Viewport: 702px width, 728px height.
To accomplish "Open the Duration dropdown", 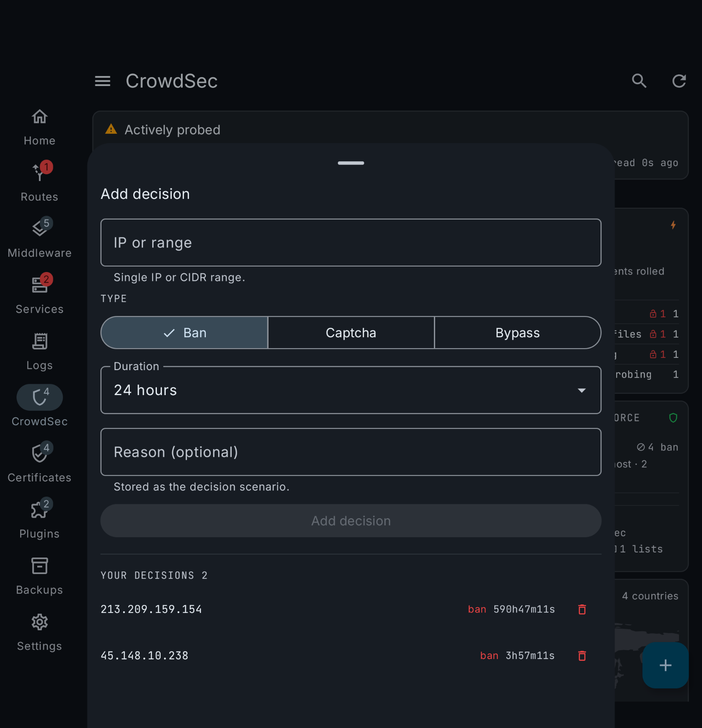I will click(x=351, y=390).
